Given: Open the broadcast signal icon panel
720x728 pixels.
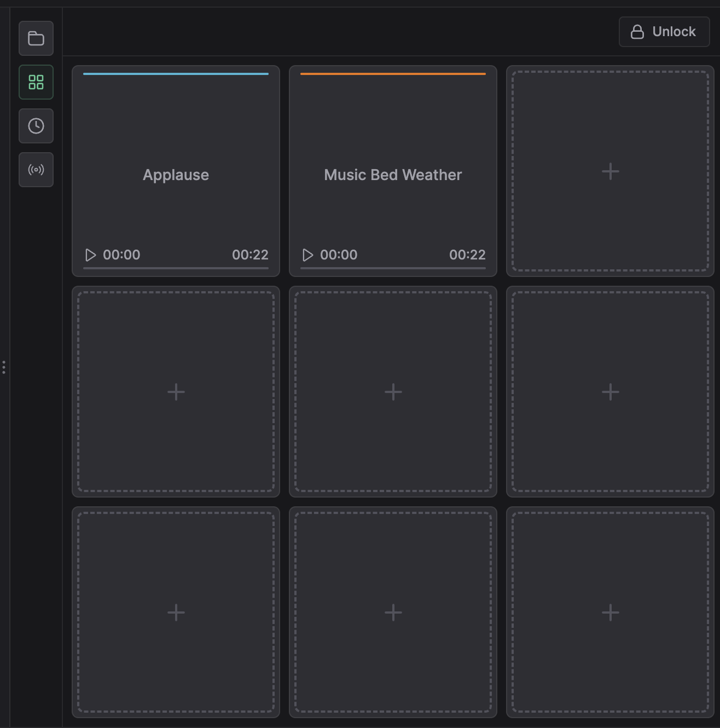Looking at the screenshot, I should click(36, 170).
